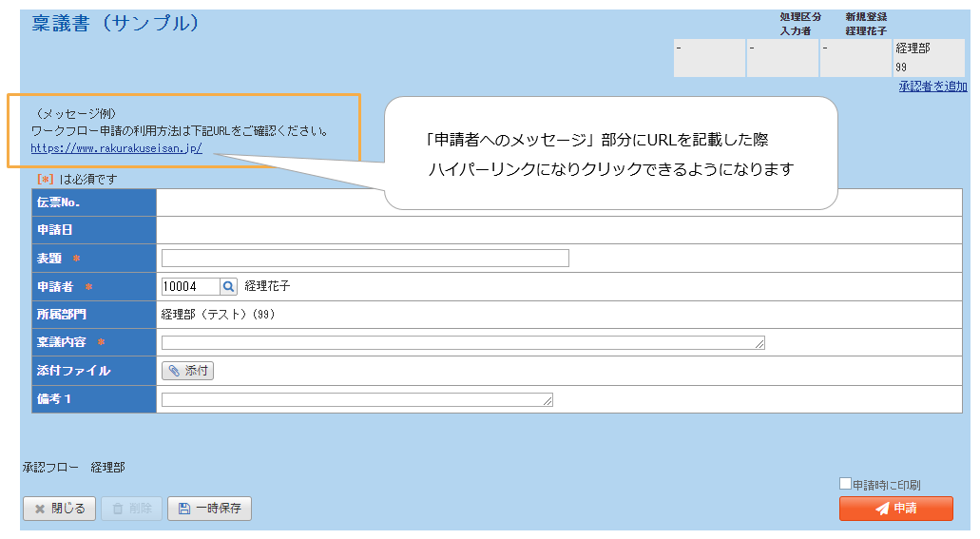Click the applicant code field showing 10004
The image size is (980, 539).
[190, 286]
